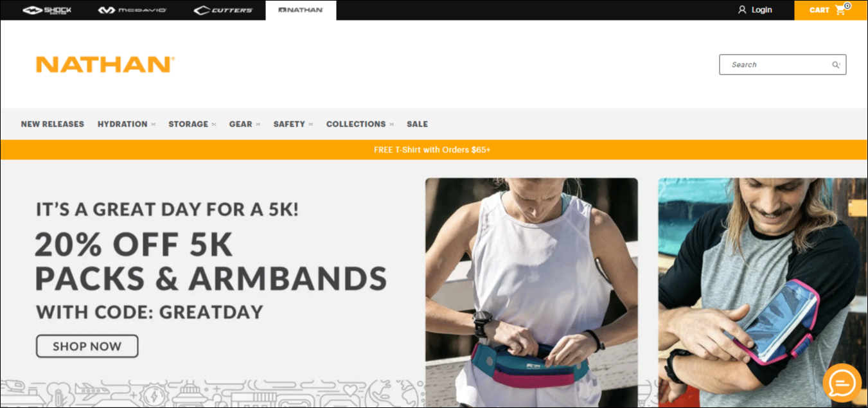Expand the Safety menu dropdown
This screenshot has height=408, width=868.
[x=293, y=124]
